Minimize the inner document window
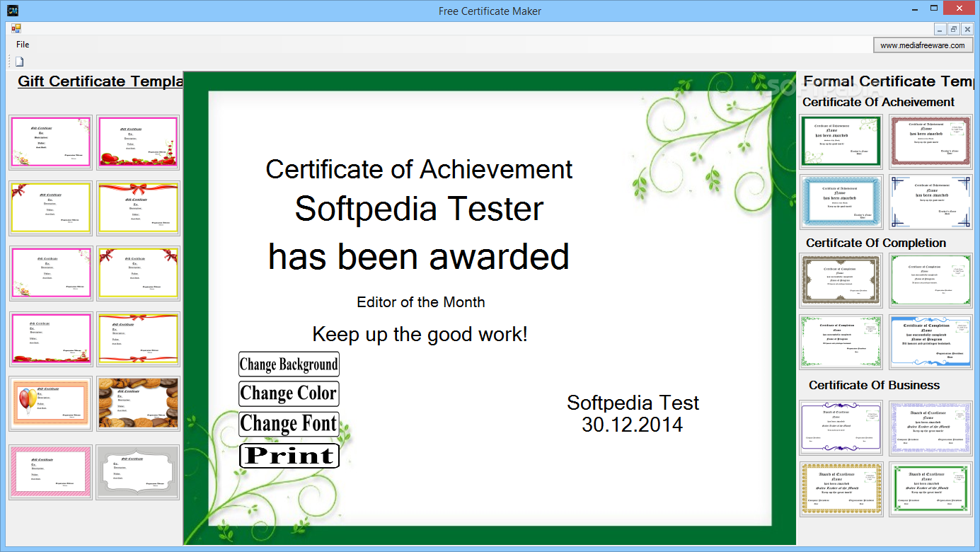Image resolution: width=980 pixels, height=552 pixels. [940, 29]
